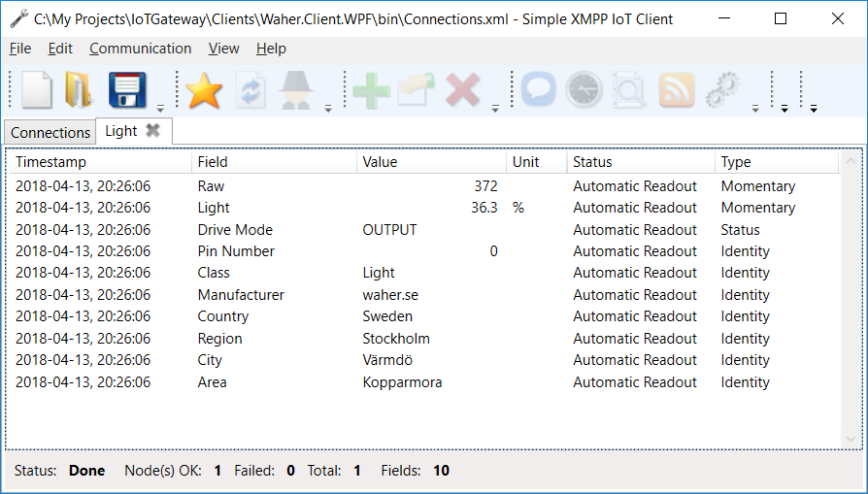
Task: Click the chat bubble icon
Action: point(538,90)
